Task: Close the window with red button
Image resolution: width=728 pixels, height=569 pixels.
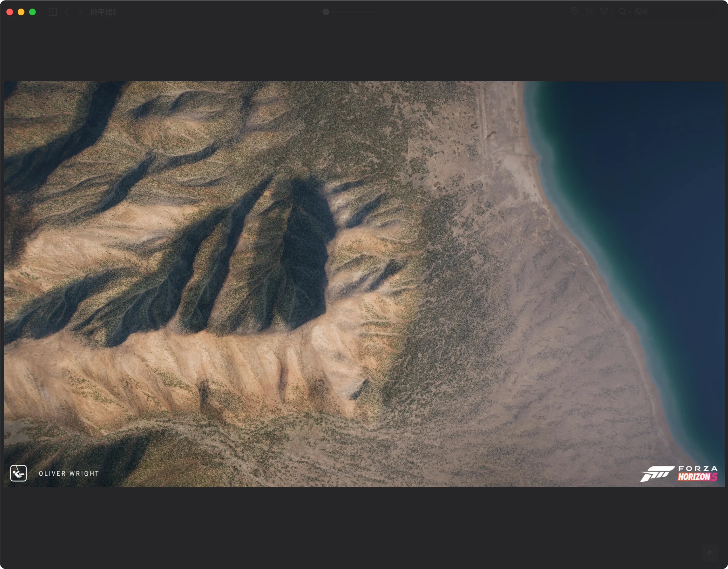Action: tap(10, 12)
